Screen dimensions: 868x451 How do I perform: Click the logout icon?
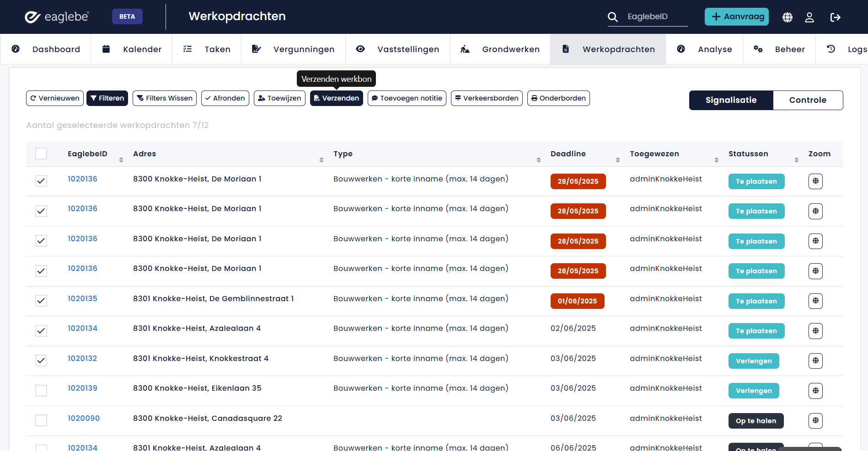click(836, 17)
